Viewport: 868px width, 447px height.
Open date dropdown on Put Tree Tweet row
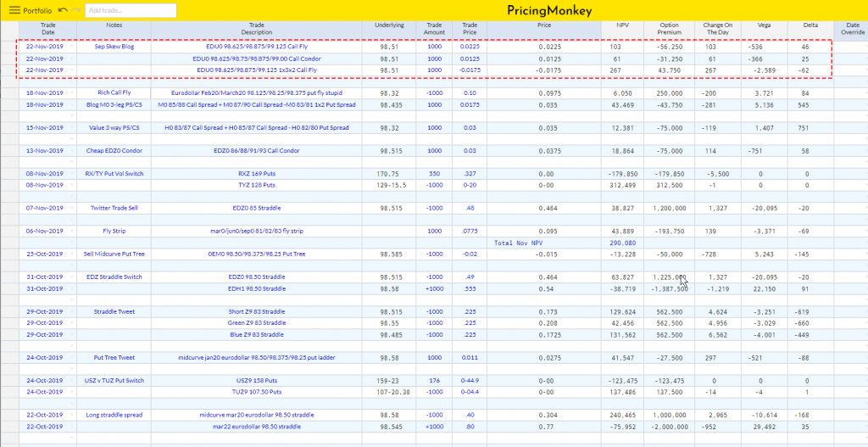click(x=72, y=358)
